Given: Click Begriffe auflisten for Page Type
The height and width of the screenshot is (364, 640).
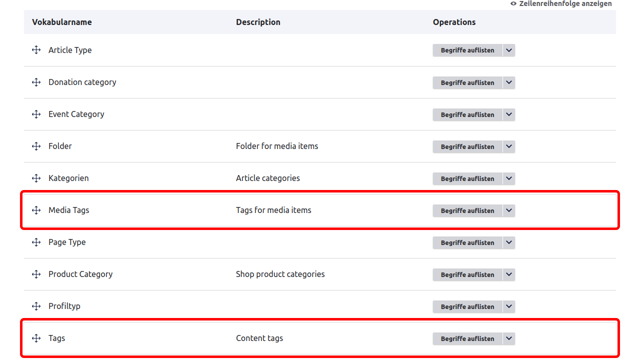Looking at the screenshot, I should pyautogui.click(x=467, y=242).
